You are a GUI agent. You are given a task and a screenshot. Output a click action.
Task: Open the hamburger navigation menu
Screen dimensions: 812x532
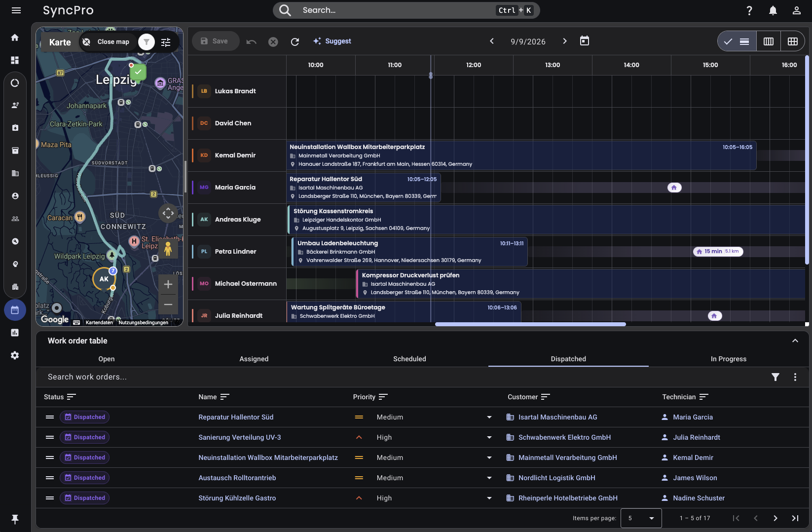pyautogui.click(x=16, y=10)
